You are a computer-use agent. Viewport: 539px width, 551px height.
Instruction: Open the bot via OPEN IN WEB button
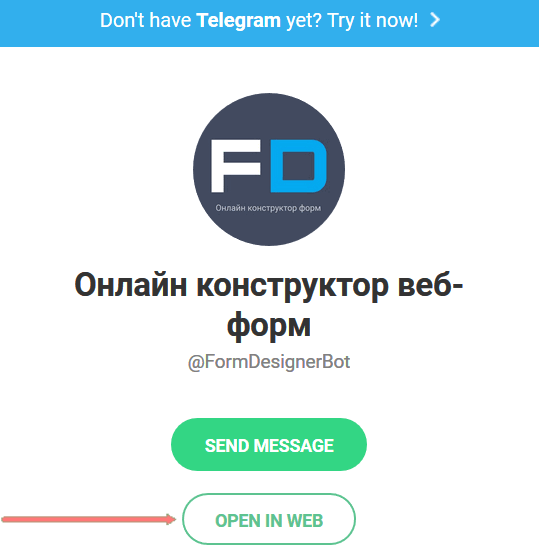point(269,519)
